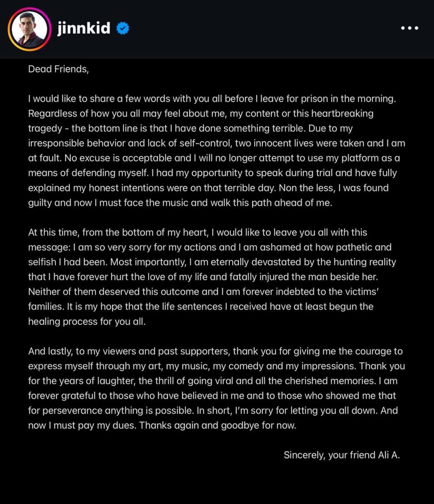
Task: Click the line 'healing process for you all.'
Action: [x=87, y=322]
